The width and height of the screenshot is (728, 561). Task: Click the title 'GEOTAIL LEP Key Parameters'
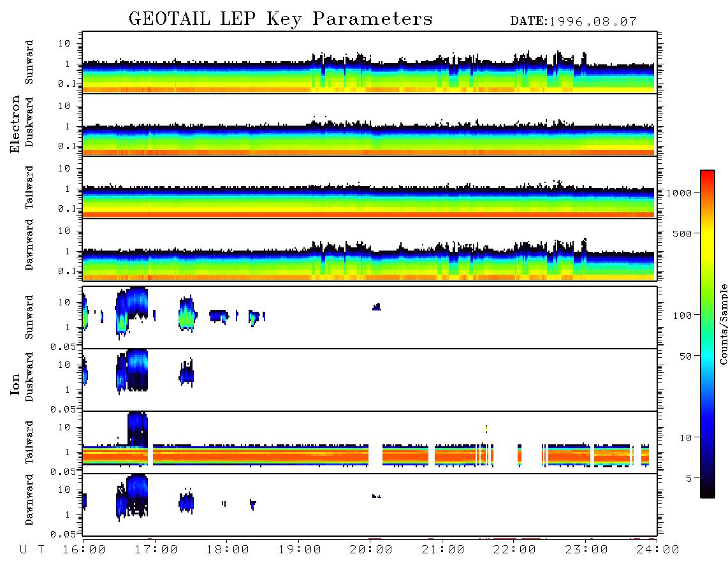click(280, 19)
